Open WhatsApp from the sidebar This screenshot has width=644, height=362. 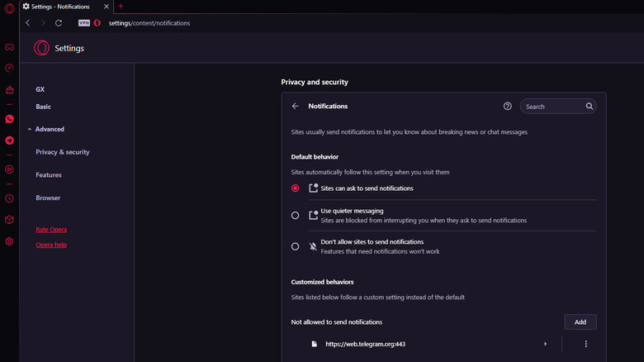click(9, 119)
